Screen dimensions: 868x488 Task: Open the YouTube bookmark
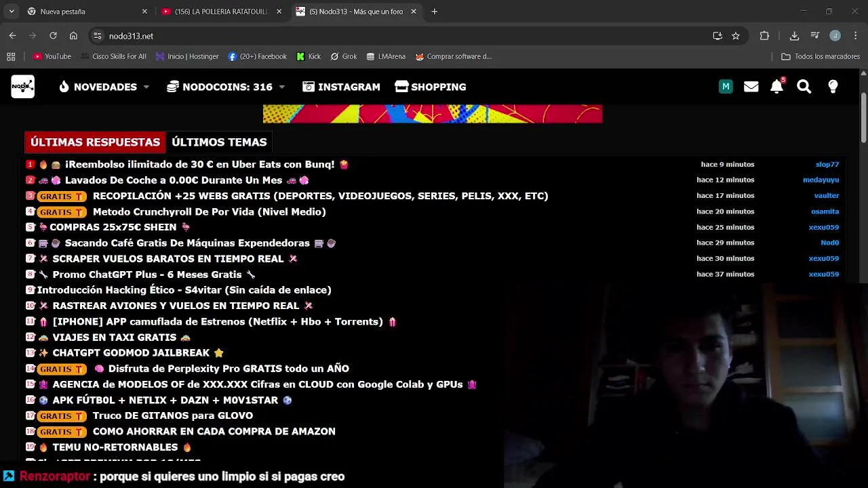[52, 57]
